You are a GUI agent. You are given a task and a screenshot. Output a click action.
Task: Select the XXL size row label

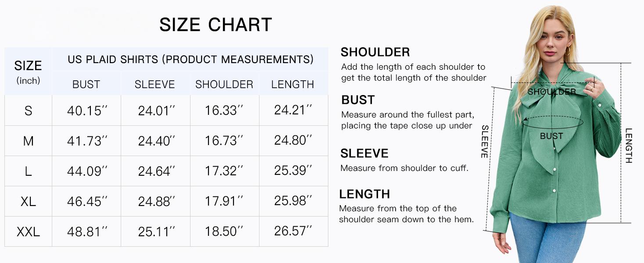(x=28, y=232)
